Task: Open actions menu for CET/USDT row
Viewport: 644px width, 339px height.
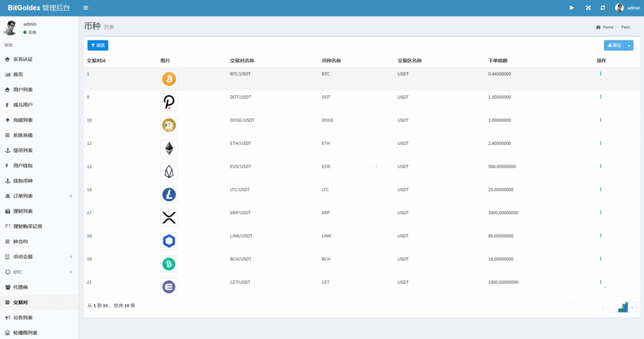Action: (x=600, y=282)
